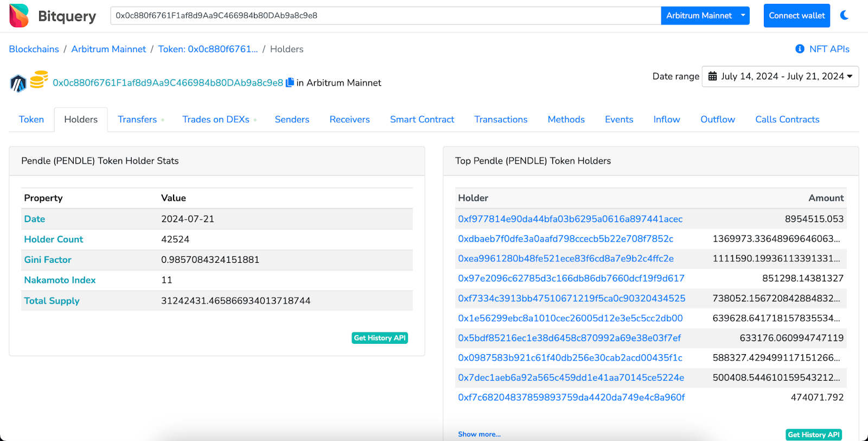Copy token address with the copy icon
The height and width of the screenshot is (441, 868).
point(290,83)
